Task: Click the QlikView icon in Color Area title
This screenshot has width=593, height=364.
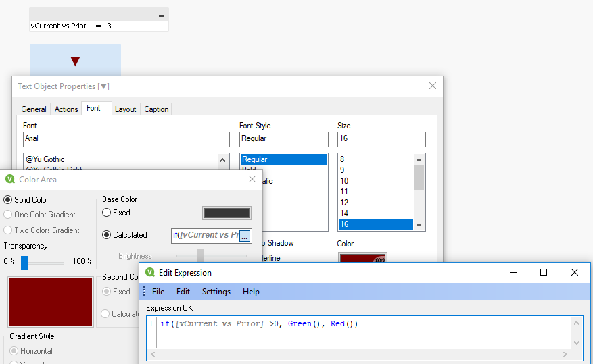Action: [10, 180]
